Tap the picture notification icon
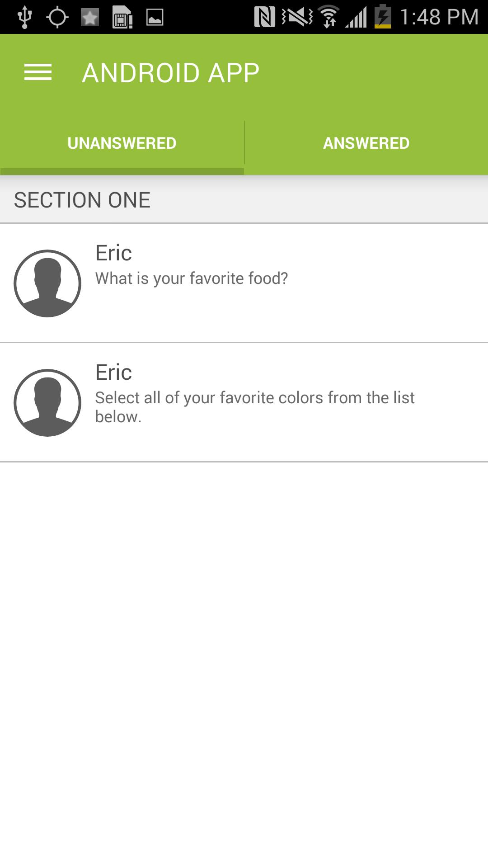 pos(155,18)
